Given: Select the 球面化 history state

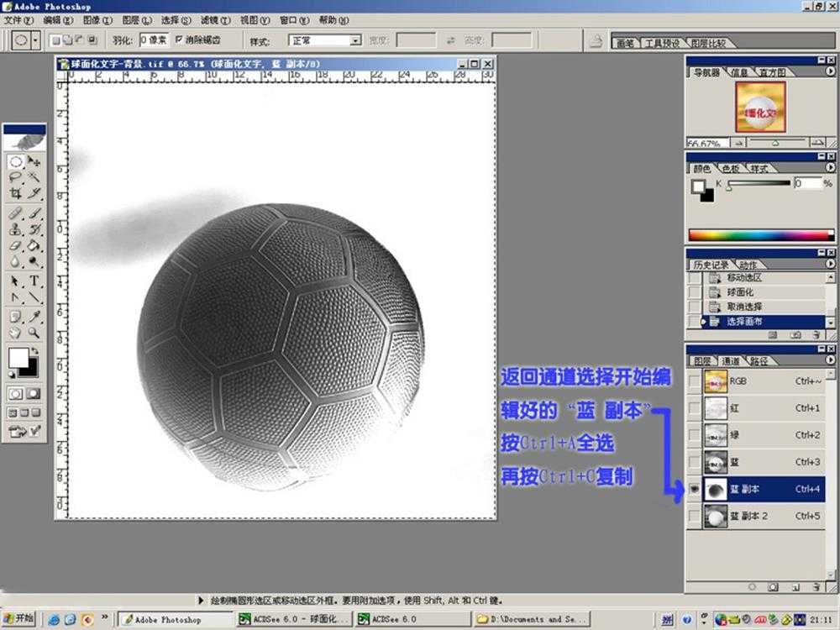Looking at the screenshot, I should click(x=739, y=292).
